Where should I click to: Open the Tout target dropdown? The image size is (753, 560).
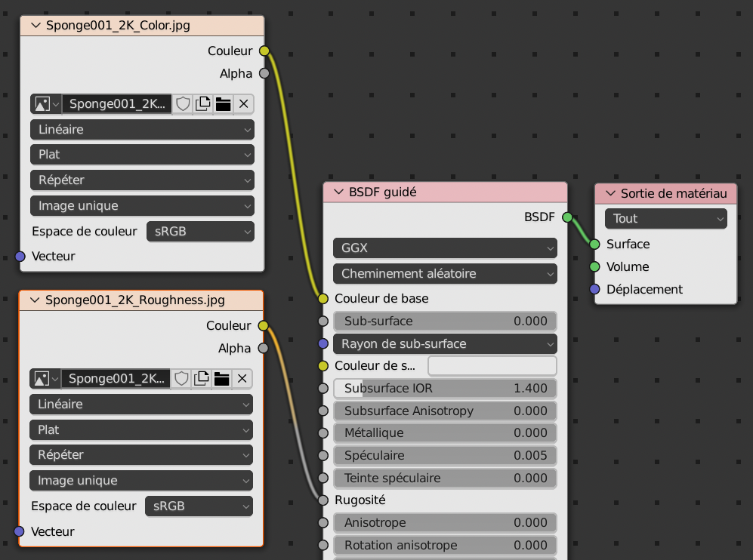[x=665, y=219]
